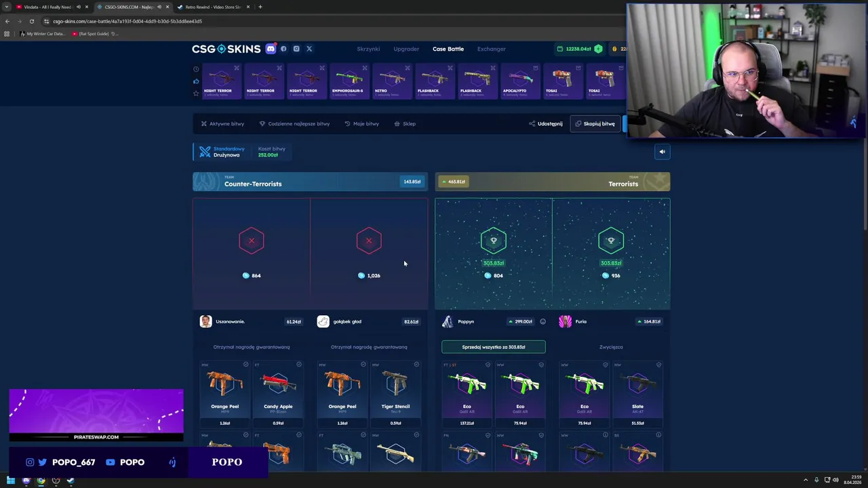The image size is (868, 488).
Task: Close the Vindata browser tab
Action: pyautogui.click(x=86, y=7)
